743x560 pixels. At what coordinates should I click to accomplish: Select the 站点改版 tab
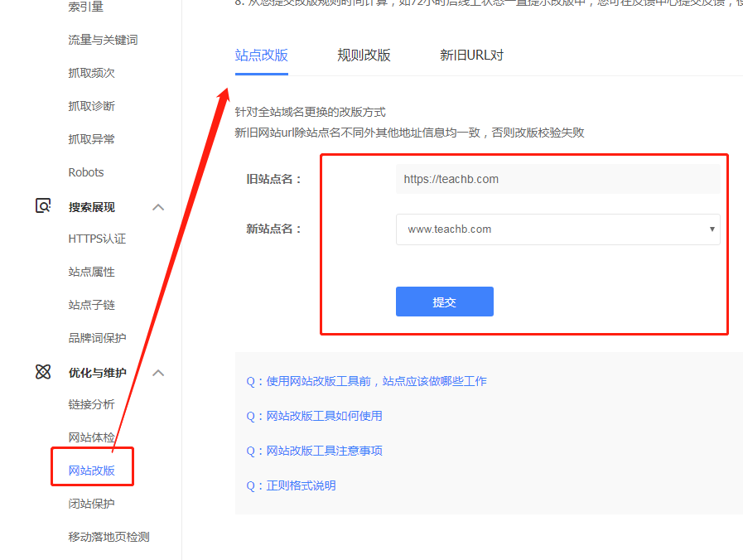pos(261,55)
